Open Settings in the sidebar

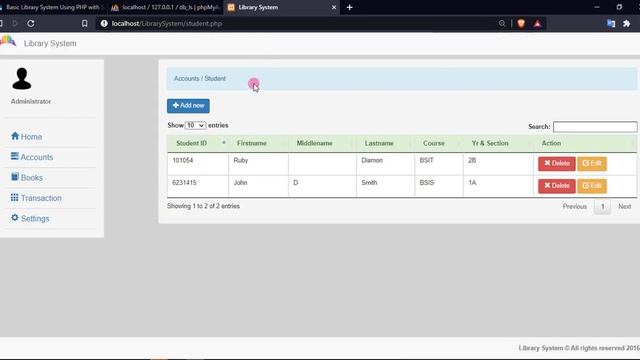[30, 218]
